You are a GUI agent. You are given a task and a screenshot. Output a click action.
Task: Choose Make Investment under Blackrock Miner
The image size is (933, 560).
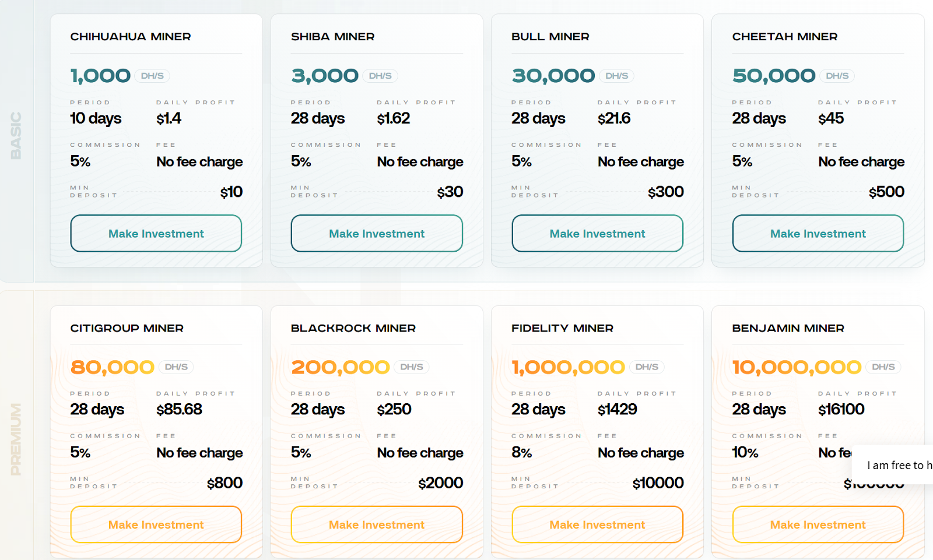click(377, 524)
